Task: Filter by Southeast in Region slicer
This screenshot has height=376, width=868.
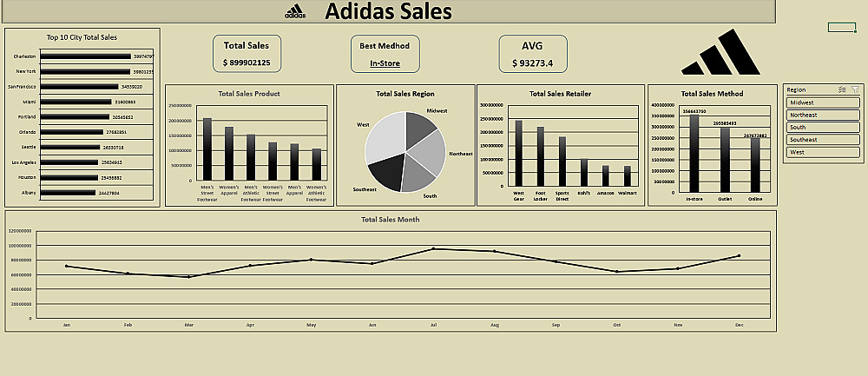Action: pyautogui.click(x=823, y=140)
